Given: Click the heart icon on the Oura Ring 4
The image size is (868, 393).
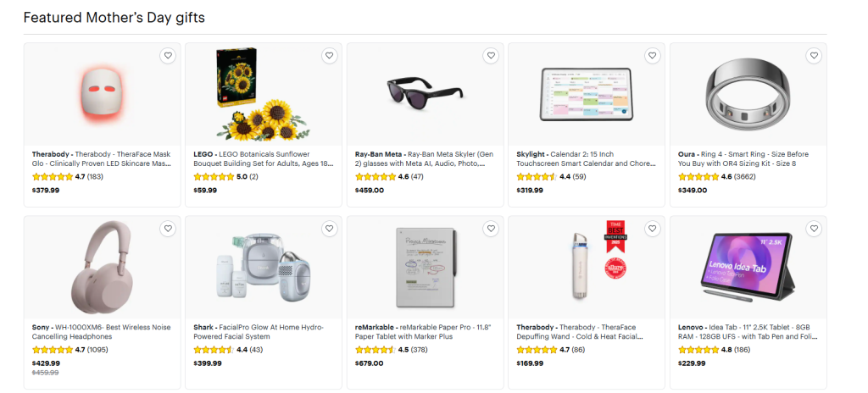Looking at the screenshot, I should pyautogui.click(x=814, y=56).
